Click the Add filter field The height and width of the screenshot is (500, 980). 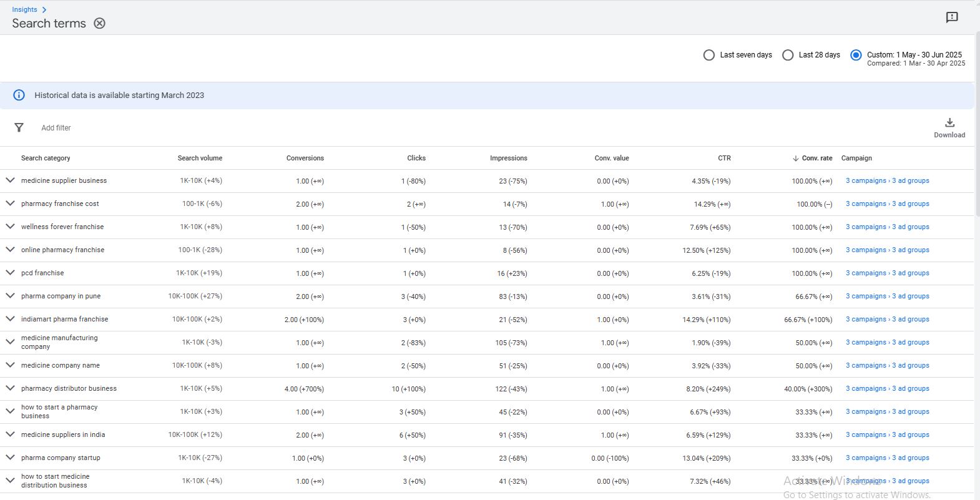(56, 128)
